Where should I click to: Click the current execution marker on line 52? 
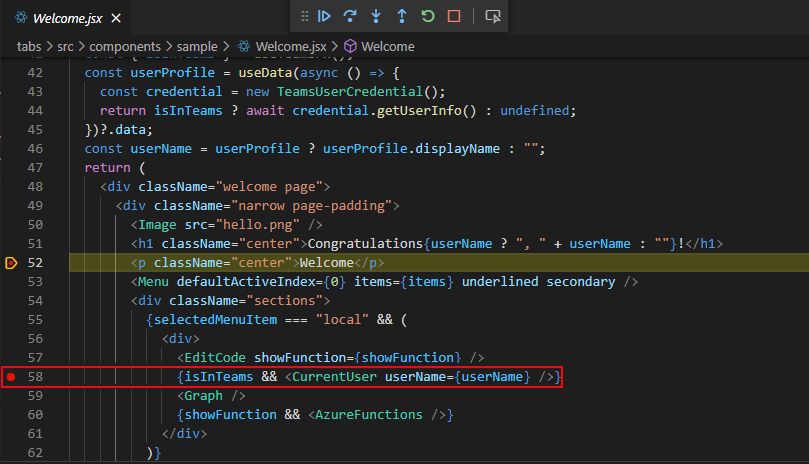coord(11,263)
